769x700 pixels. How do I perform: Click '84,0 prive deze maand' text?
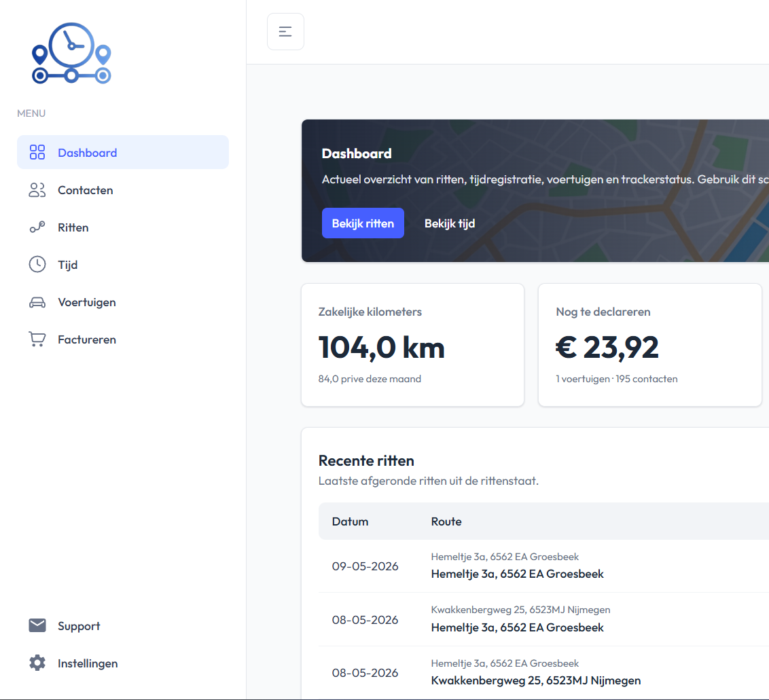pyautogui.click(x=370, y=379)
